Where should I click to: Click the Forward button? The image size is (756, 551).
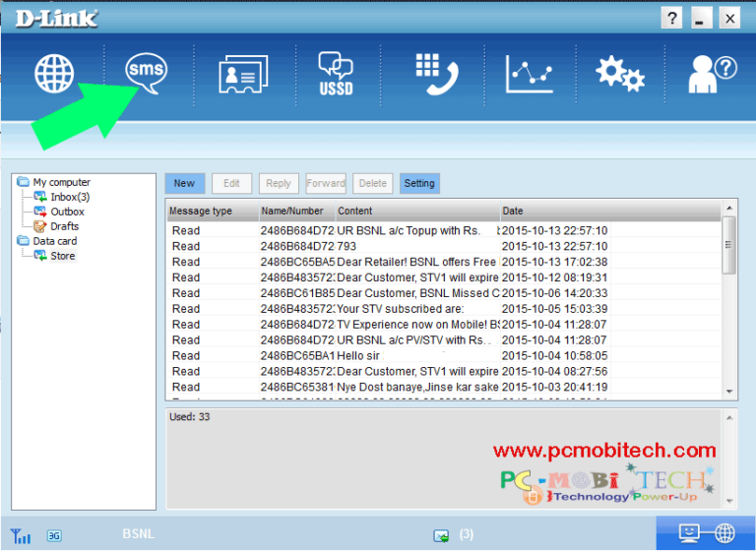tap(326, 183)
